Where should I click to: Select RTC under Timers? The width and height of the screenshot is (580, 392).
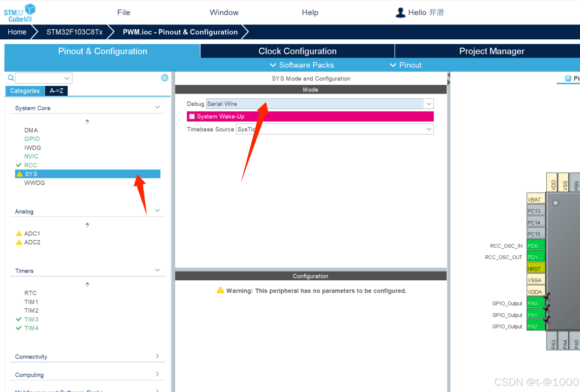pyautogui.click(x=30, y=293)
